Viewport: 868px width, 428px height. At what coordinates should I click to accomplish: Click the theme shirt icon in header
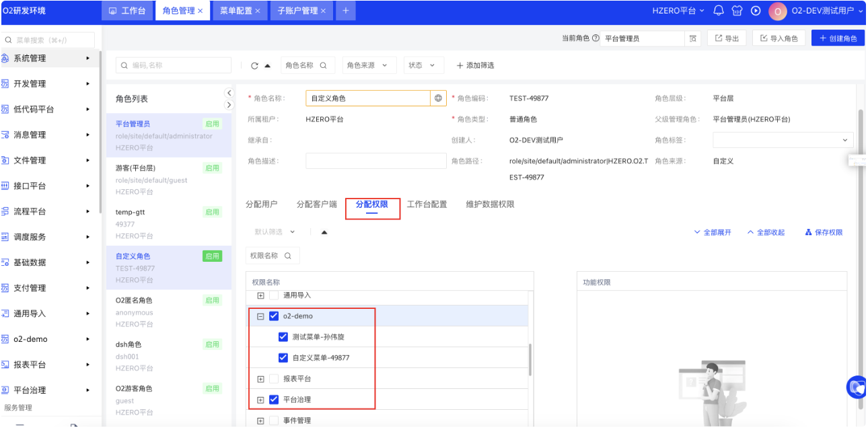click(x=737, y=11)
